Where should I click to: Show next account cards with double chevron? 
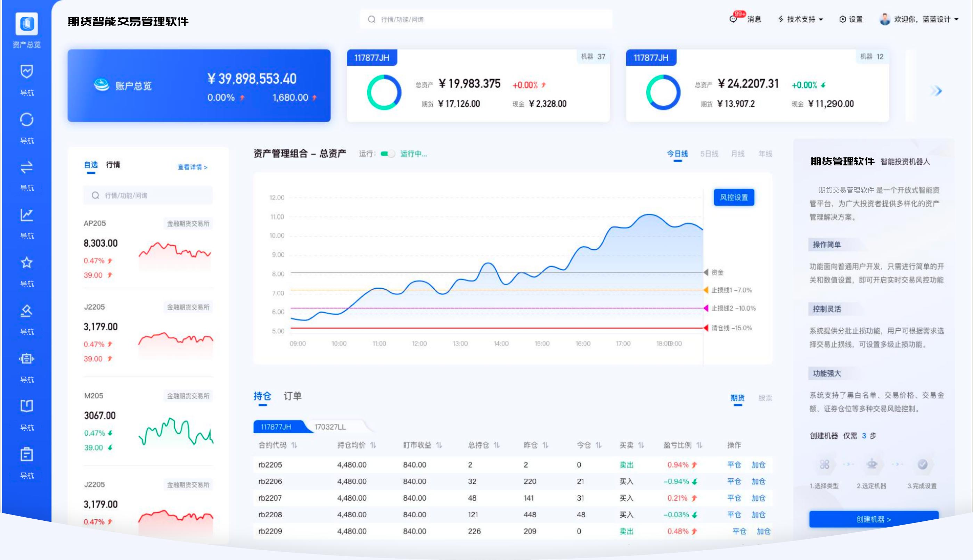click(x=936, y=91)
